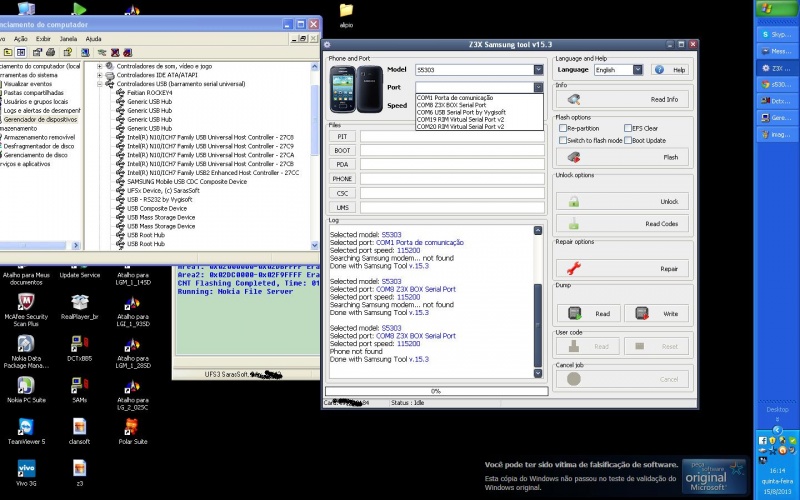This screenshot has height=500, width=800.
Task: Click the Up one level folder toolbar icon
Action: tap(8, 52)
